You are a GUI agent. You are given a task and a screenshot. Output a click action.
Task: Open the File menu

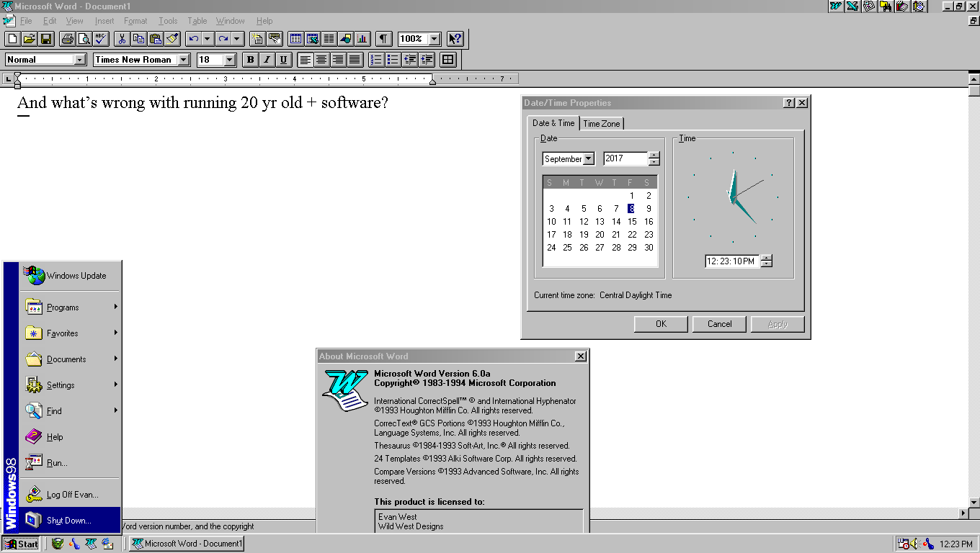pos(26,21)
